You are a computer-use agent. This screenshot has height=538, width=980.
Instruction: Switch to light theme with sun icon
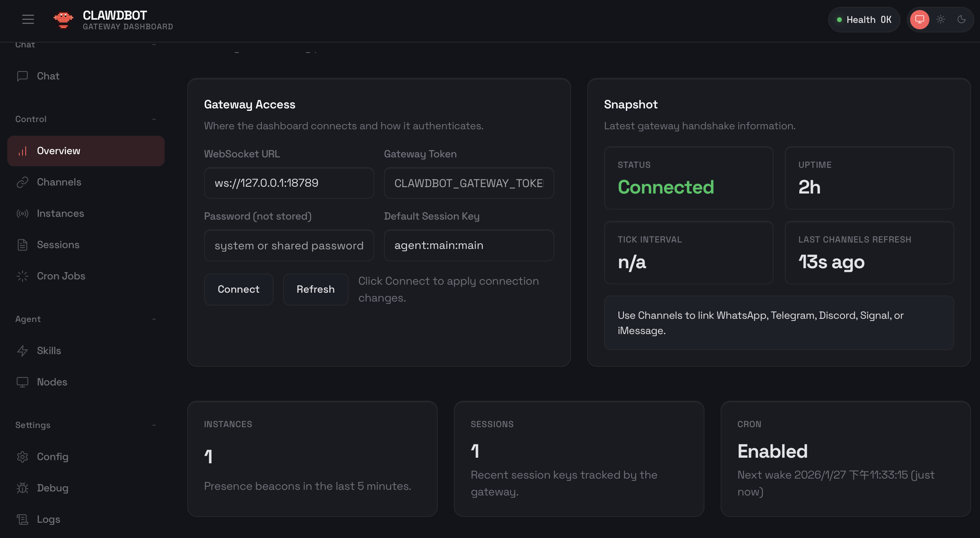pos(940,19)
